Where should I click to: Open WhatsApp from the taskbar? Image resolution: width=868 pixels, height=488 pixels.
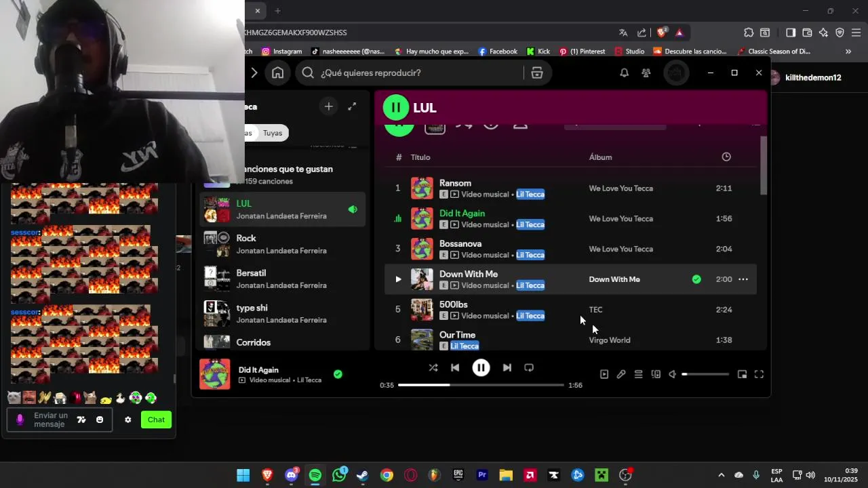339,475
